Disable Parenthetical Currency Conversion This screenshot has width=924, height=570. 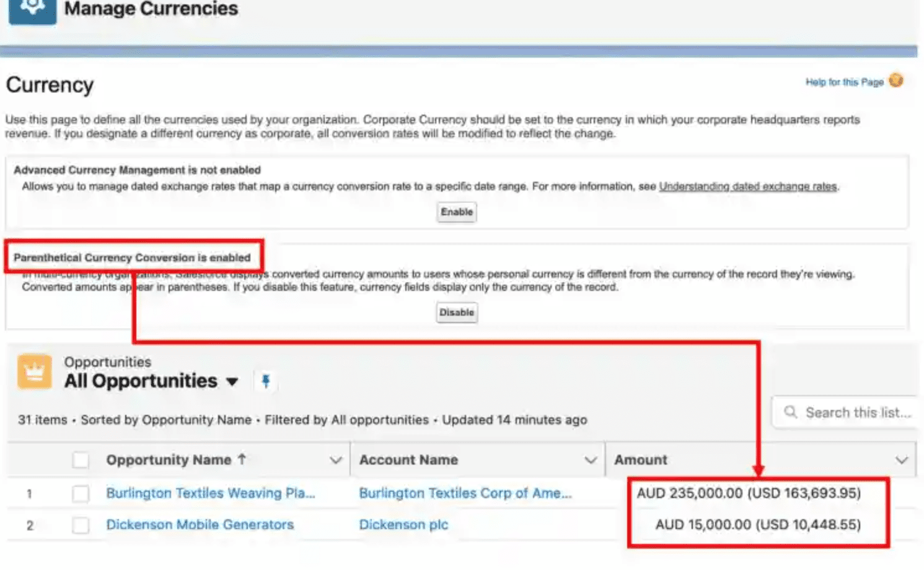[x=457, y=313]
